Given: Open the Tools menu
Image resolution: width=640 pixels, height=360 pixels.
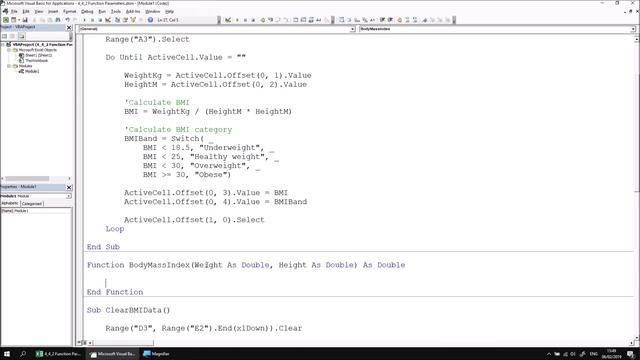Looking at the screenshot, I should 116,11.
